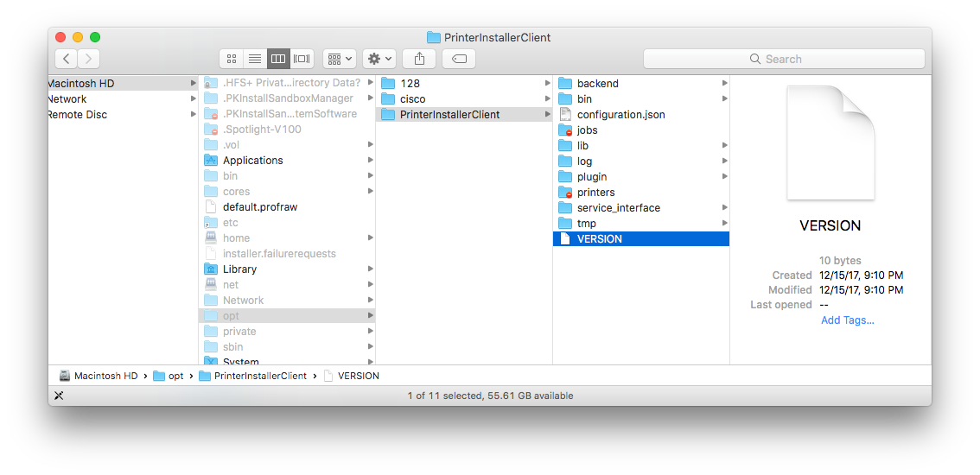Select the .PKInstallSandboxManager folder icon
The width and height of the screenshot is (980, 475).
211,98
